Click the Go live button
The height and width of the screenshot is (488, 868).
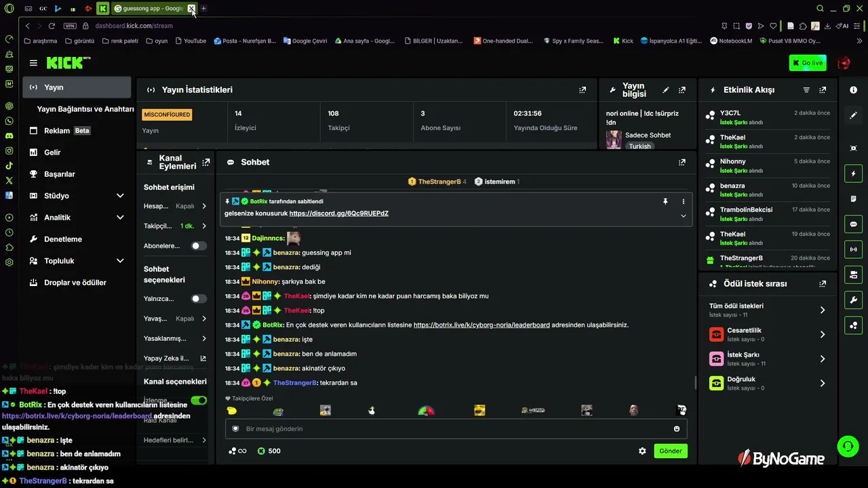pos(808,63)
